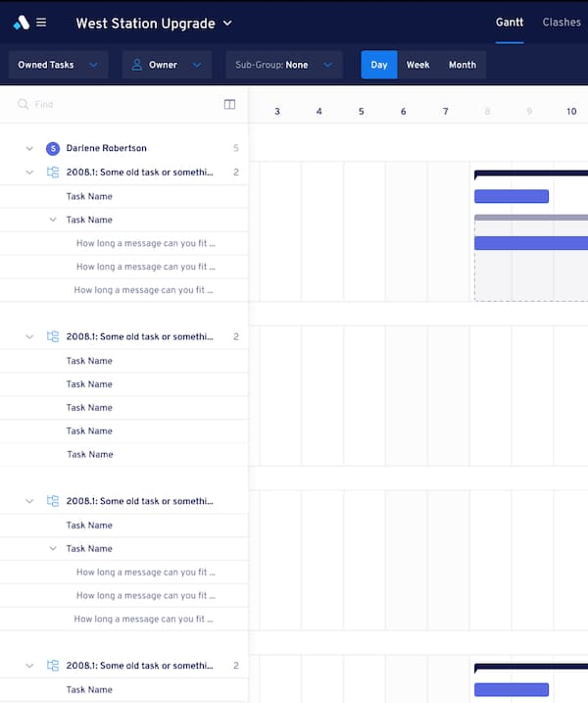Open the West Station Upgrade project selector
588x703 pixels.
pos(154,23)
